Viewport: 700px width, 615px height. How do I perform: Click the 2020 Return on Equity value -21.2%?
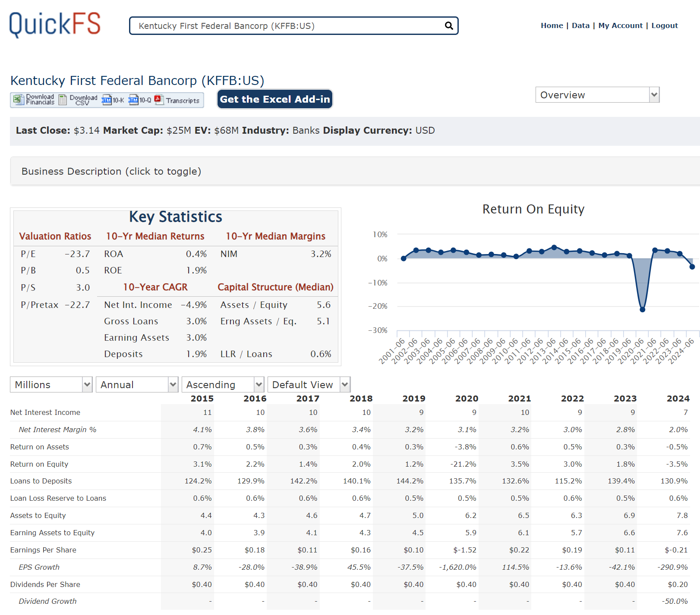pos(463,464)
